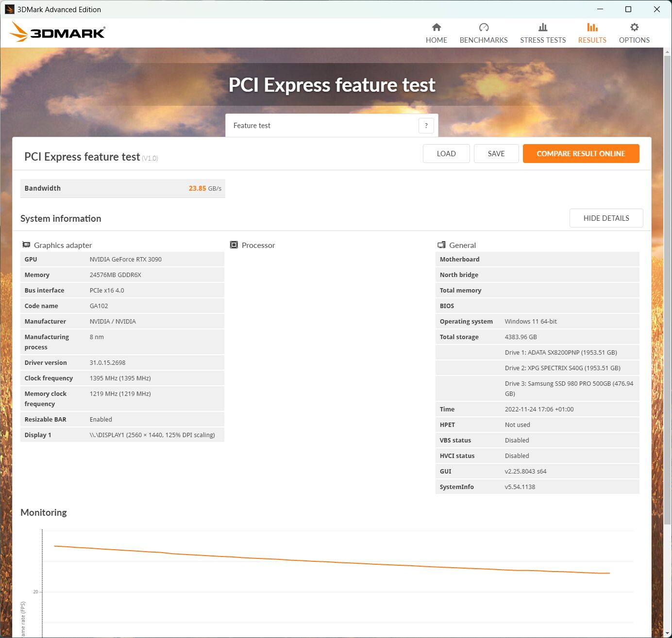The height and width of the screenshot is (638, 672).
Task: Click the Display 1 resolution entry
Action: pos(152,435)
